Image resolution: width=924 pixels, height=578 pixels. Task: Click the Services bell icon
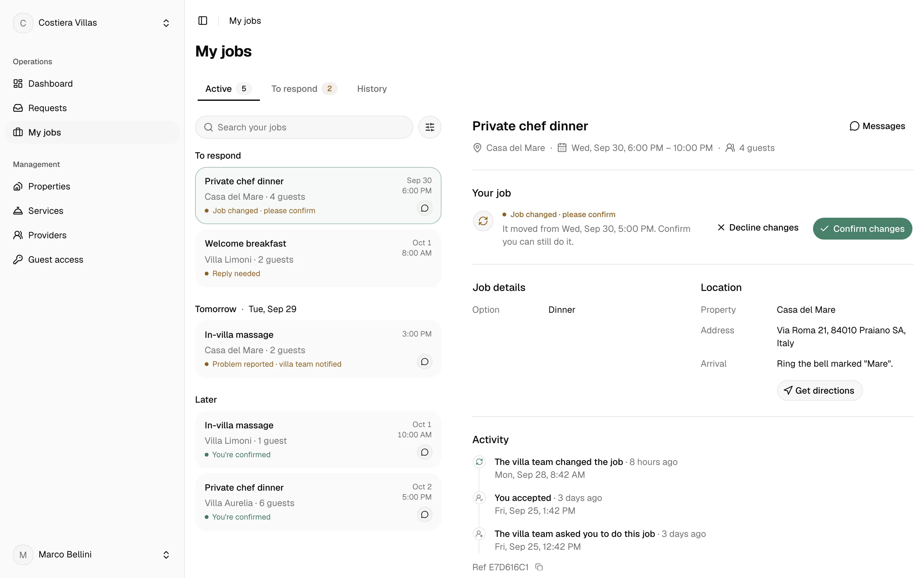coord(18,211)
